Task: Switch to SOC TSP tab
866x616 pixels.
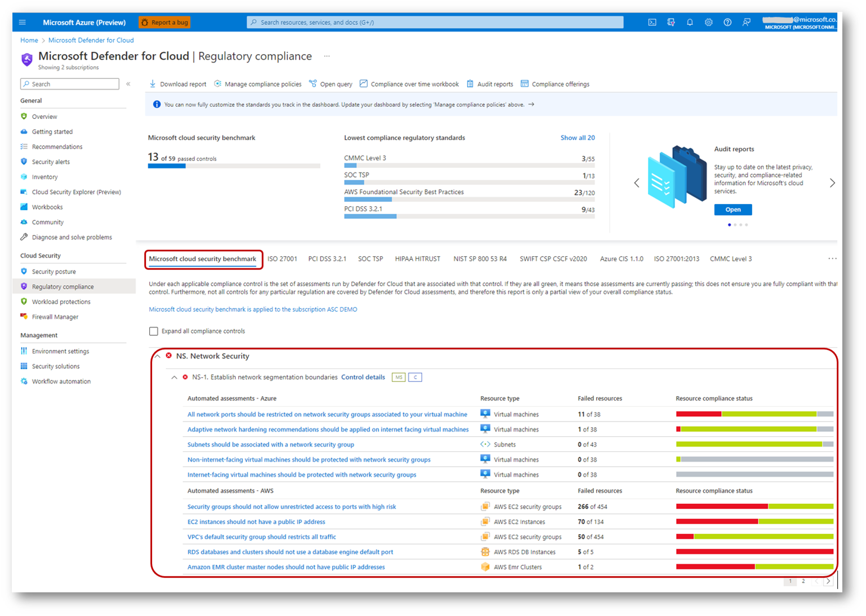Action: coord(371,259)
